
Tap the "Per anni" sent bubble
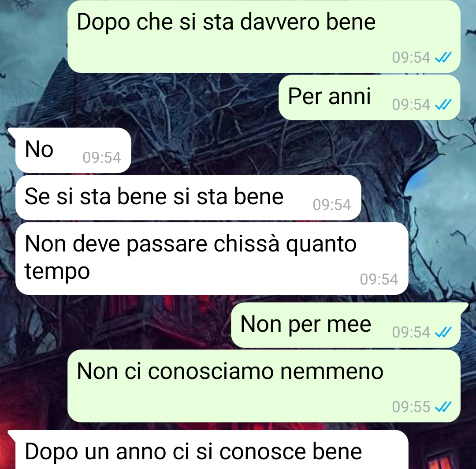pyautogui.click(x=369, y=97)
